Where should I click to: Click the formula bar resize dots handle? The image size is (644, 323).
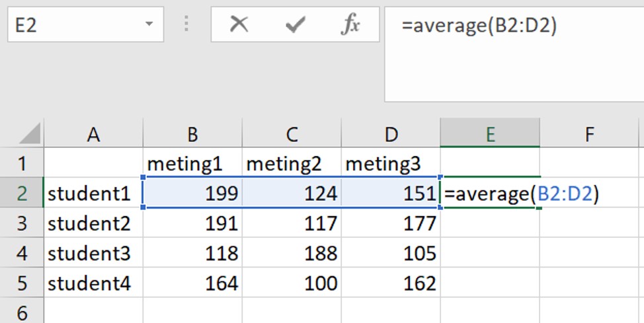(x=187, y=25)
